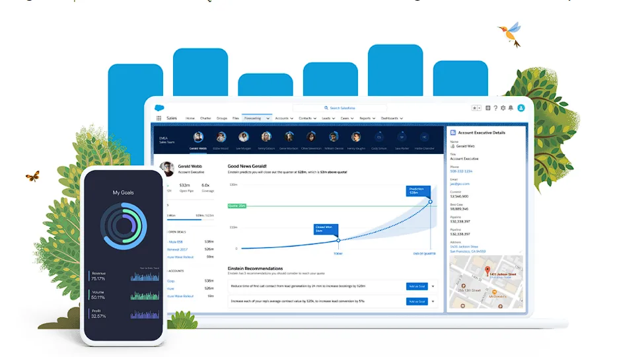Screen dimensions: 644x357
Task: Expand the Reports tab chevron
Action: (x=374, y=118)
